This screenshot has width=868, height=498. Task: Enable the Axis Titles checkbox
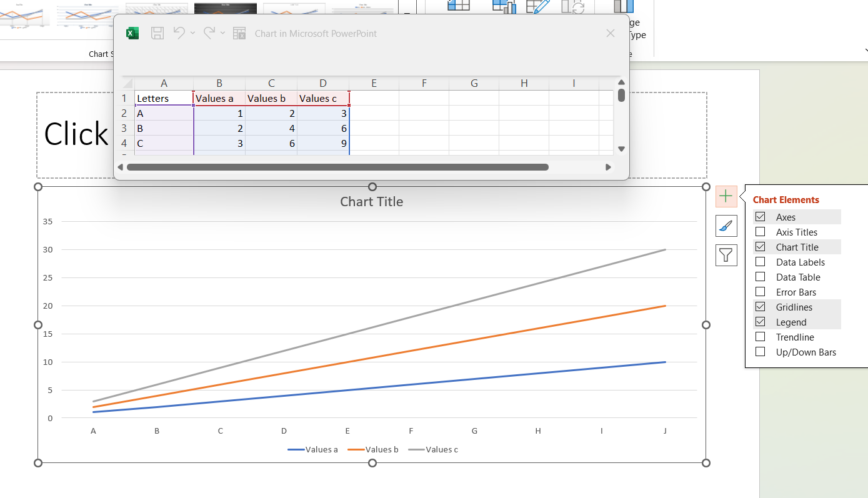761,232
